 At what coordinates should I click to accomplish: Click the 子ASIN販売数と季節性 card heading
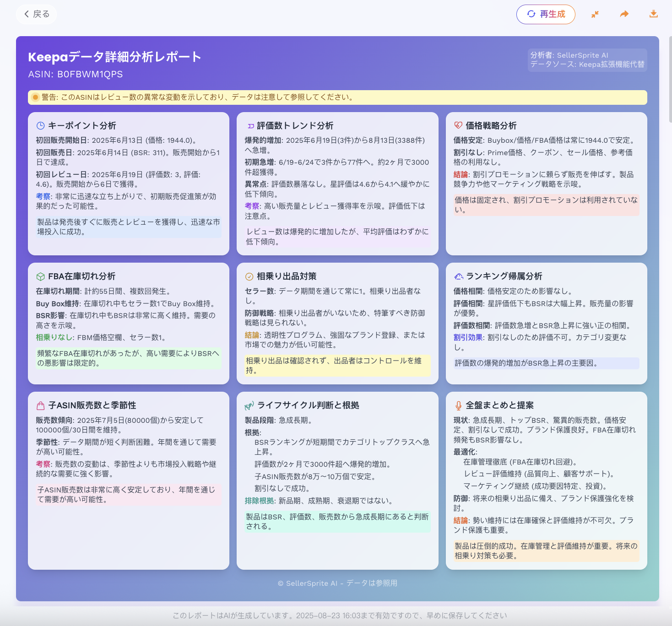coord(92,405)
